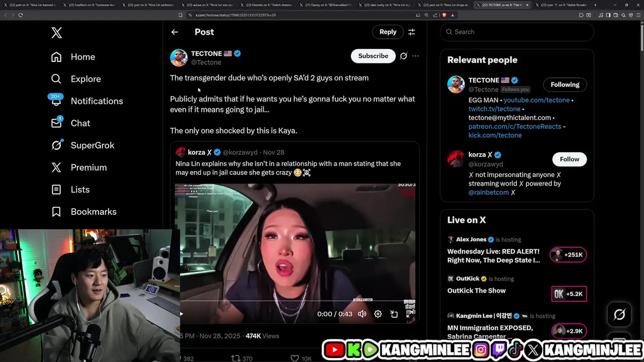
Task: Toggle the browser sidebar panel icon
Action: point(609,15)
